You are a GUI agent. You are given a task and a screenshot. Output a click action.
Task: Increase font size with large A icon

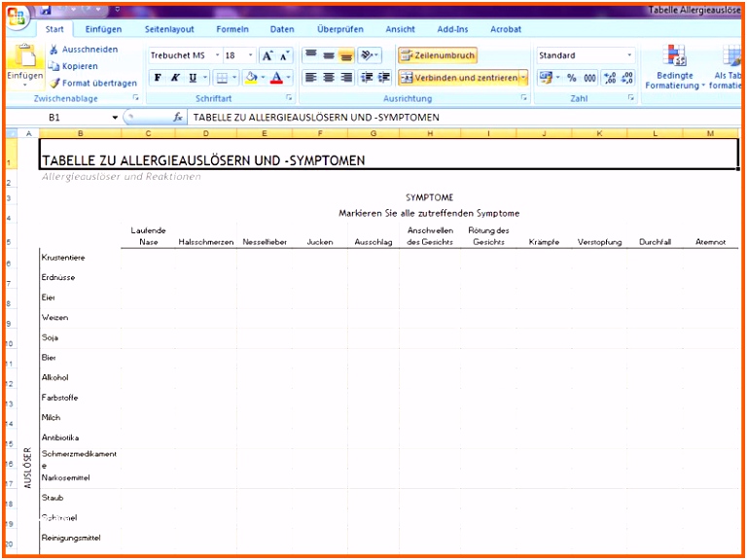[267, 55]
